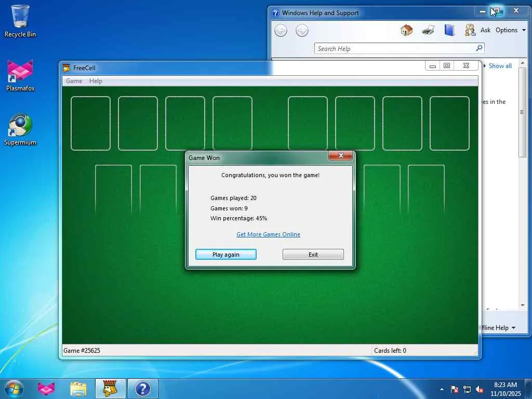Click Help window scrollbar up arrow
The width and height of the screenshot is (532, 399).
coord(523,63)
